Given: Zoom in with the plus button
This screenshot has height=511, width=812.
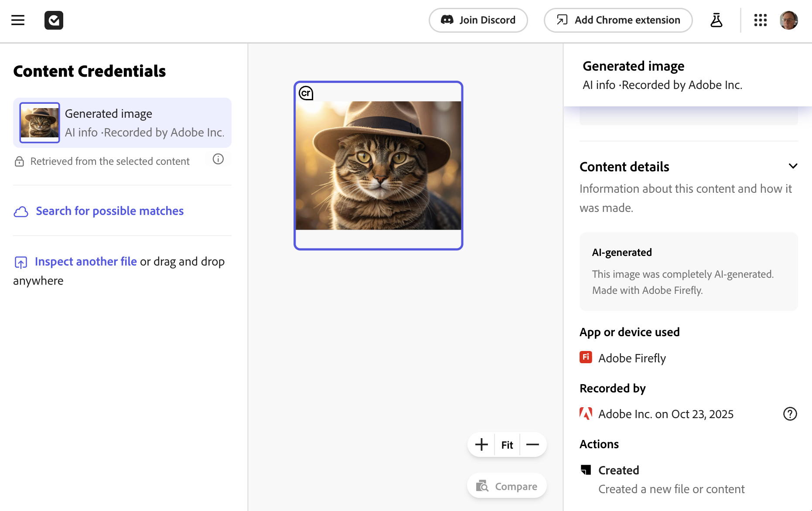Looking at the screenshot, I should pyautogui.click(x=481, y=445).
